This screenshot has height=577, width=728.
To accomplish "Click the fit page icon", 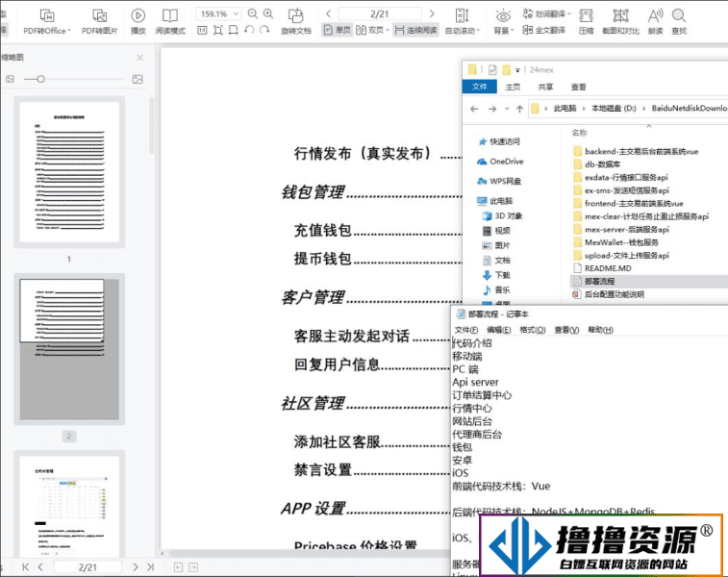I will click(x=217, y=31).
